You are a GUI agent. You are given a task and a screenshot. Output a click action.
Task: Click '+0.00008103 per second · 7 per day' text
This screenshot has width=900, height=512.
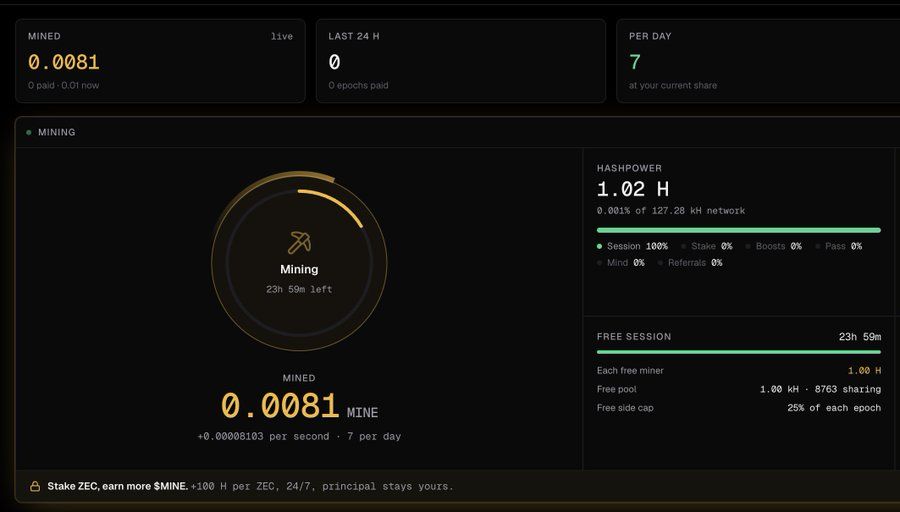coord(299,436)
